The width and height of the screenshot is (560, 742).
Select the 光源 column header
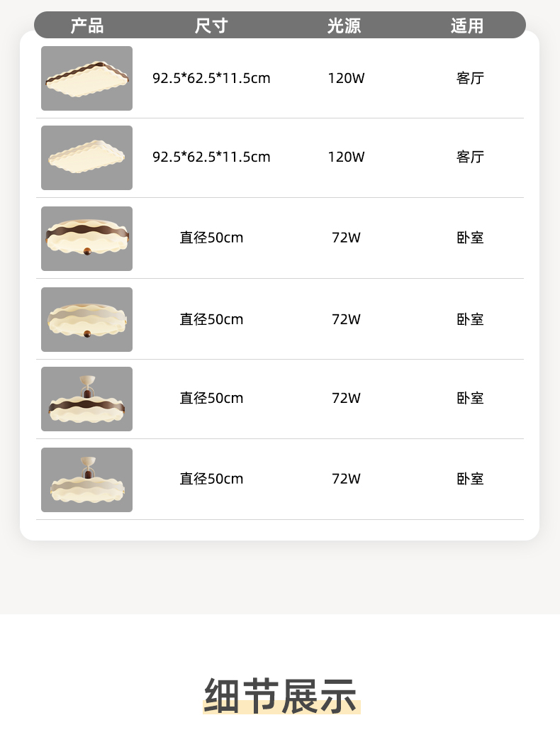[x=345, y=26]
